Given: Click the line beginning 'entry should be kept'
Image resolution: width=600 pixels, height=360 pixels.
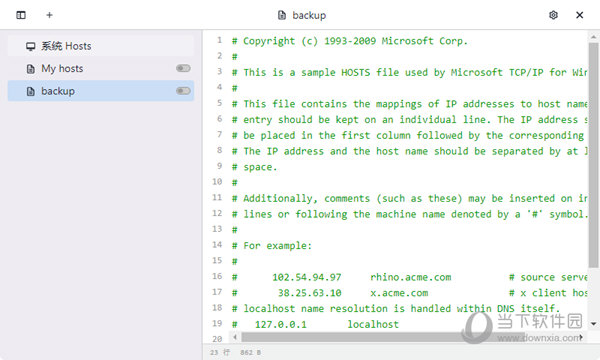Looking at the screenshot, I should (409, 119).
